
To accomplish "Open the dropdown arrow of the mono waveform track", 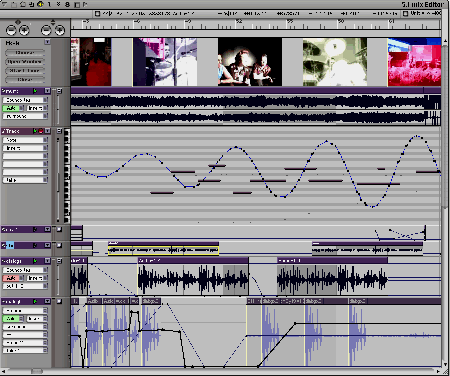I will (47, 261).
